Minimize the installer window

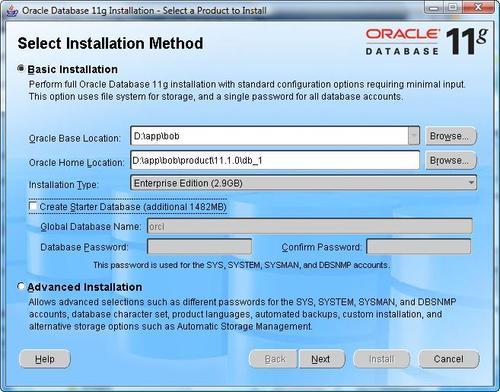(434, 8)
